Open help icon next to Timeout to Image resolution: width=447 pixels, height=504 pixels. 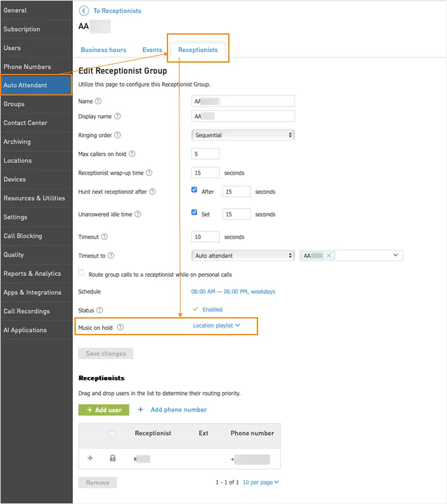coord(111,255)
